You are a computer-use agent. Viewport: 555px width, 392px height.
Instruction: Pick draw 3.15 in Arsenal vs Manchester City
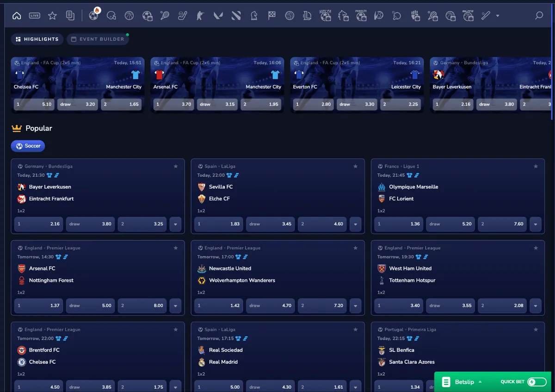[x=217, y=104]
